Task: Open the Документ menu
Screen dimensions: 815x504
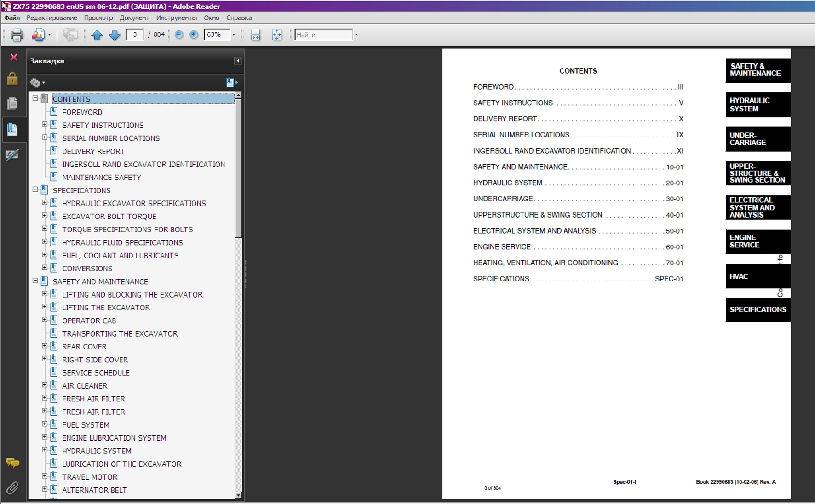Action: pos(134,18)
